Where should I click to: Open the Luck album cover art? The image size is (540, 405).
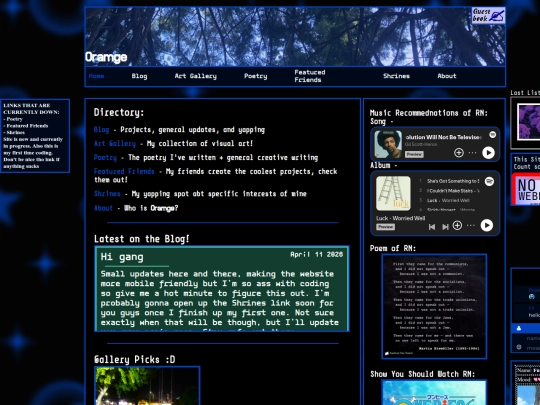coord(393,193)
